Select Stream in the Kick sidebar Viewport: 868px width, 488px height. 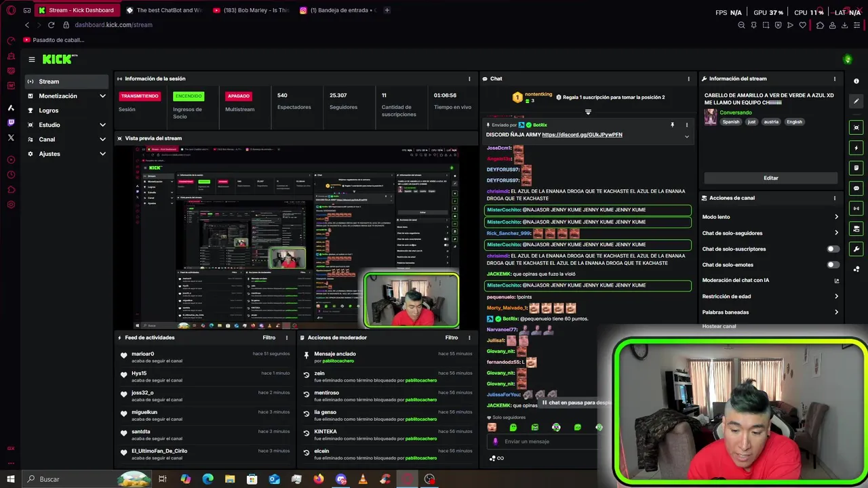(66, 81)
